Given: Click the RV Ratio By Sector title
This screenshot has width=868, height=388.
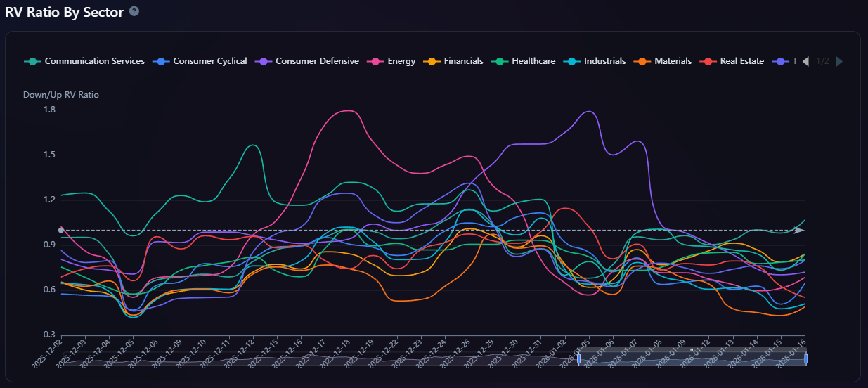Looking at the screenshot, I should tap(64, 12).
